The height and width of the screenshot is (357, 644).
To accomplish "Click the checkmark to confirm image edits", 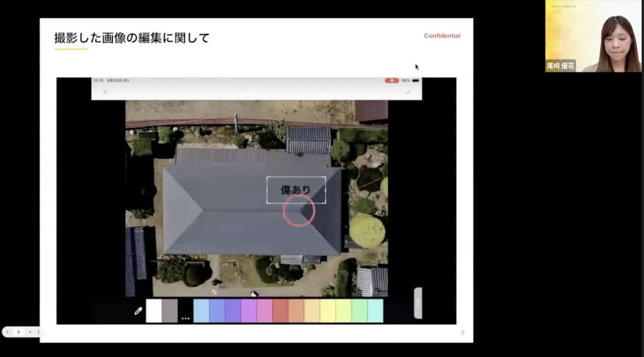I will (x=408, y=92).
